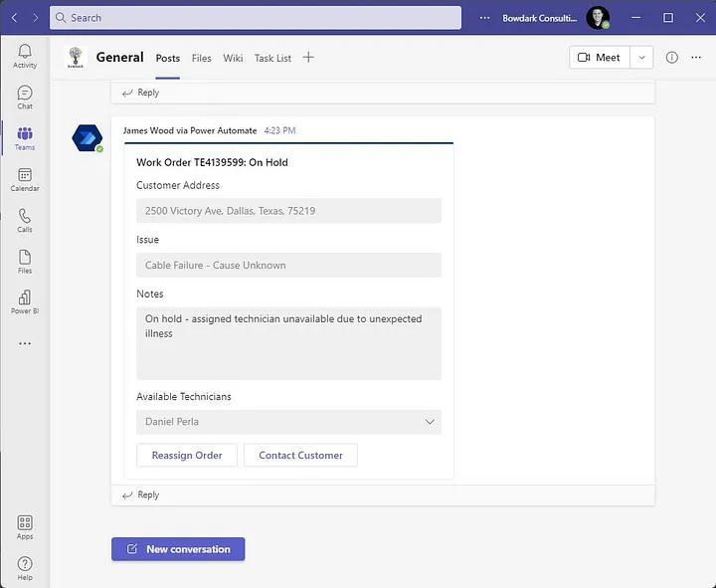The width and height of the screenshot is (716, 588).
Task: Click sender name James Wood via Power Automate
Action: tap(190, 130)
